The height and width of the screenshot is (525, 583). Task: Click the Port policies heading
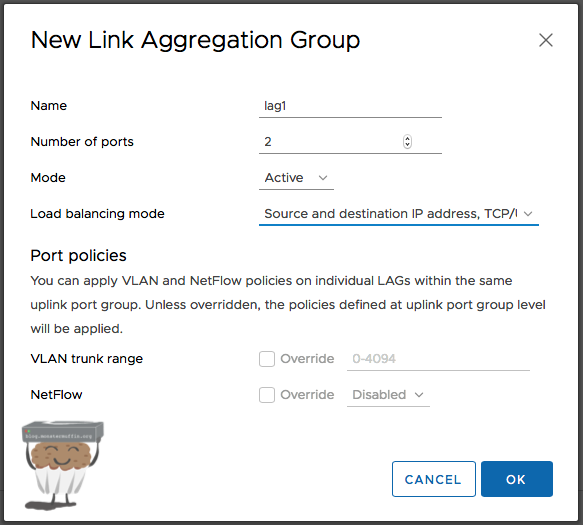point(78,256)
